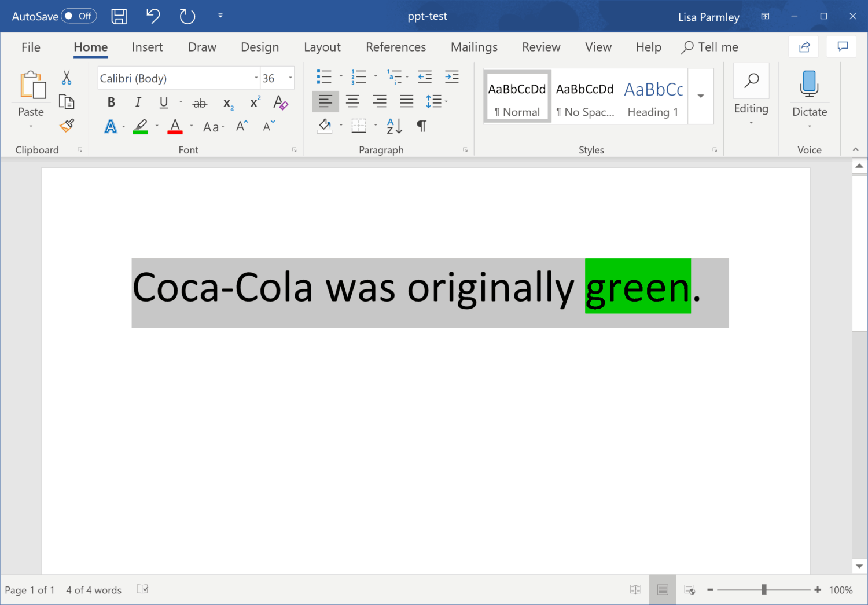The width and height of the screenshot is (868, 605).
Task: Increase font size with Grow Font
Action: [x=242, y=126]
